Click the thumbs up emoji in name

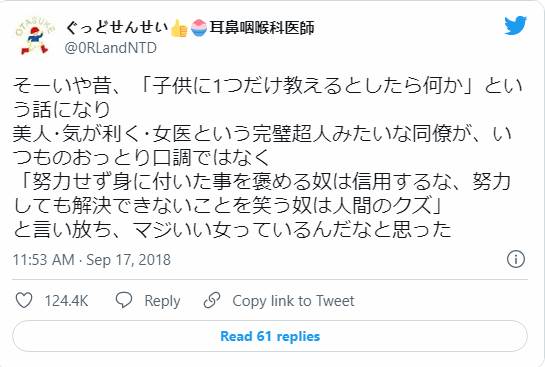click(x=179, y=28)
